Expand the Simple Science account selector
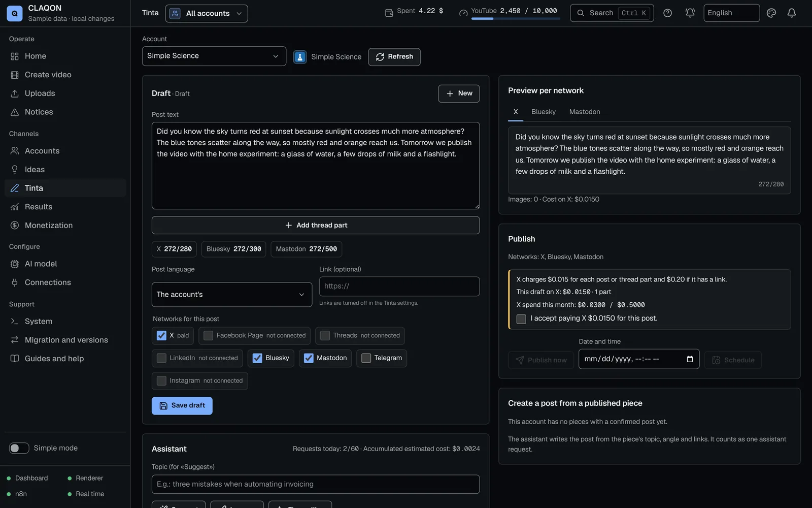Image resolution: width=812 pixels, height=508 pixels. point(214,56)
